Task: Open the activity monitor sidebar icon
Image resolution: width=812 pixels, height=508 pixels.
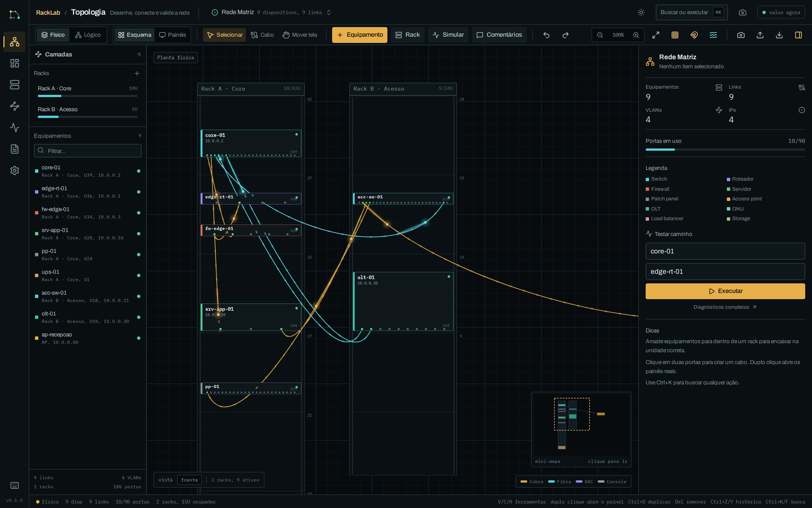Action: 14,127
